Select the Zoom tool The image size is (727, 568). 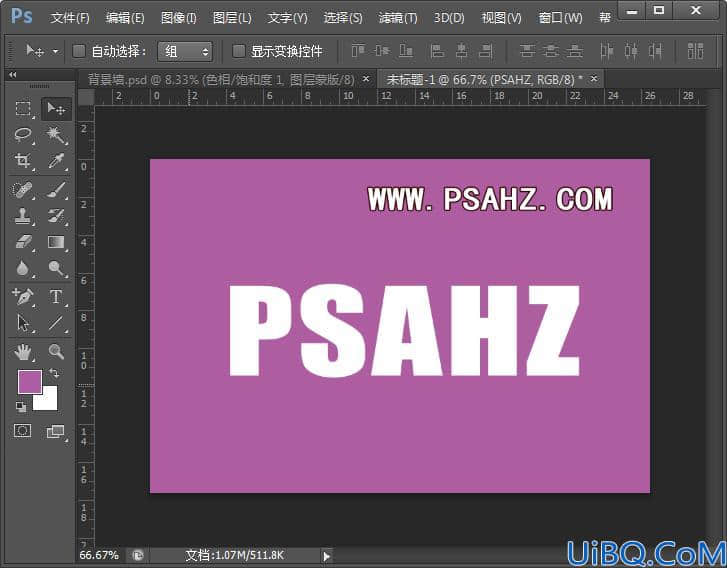56,352
